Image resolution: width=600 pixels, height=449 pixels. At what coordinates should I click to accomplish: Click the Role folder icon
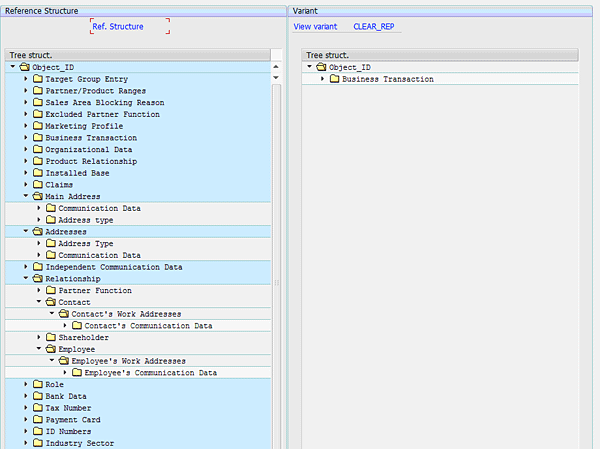[x=38, y=384]
